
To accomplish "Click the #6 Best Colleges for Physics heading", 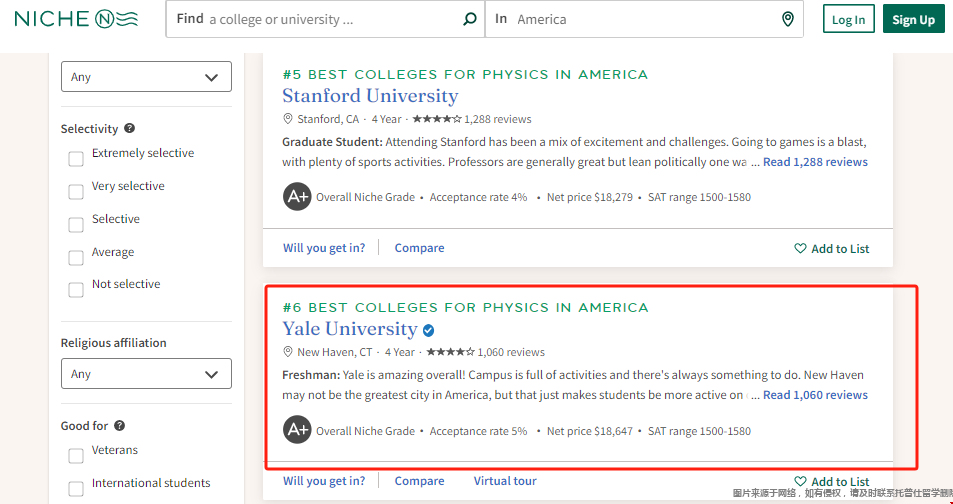I will tap(465, 307).
